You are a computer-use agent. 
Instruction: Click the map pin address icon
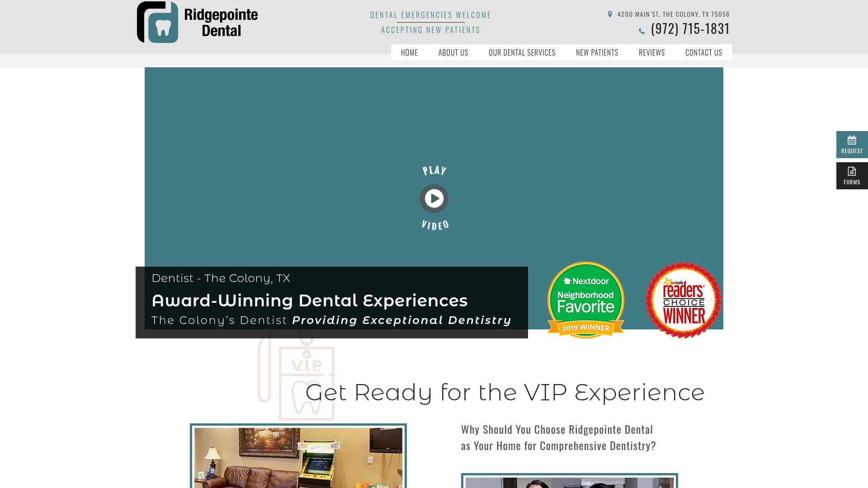coord(610,14)
